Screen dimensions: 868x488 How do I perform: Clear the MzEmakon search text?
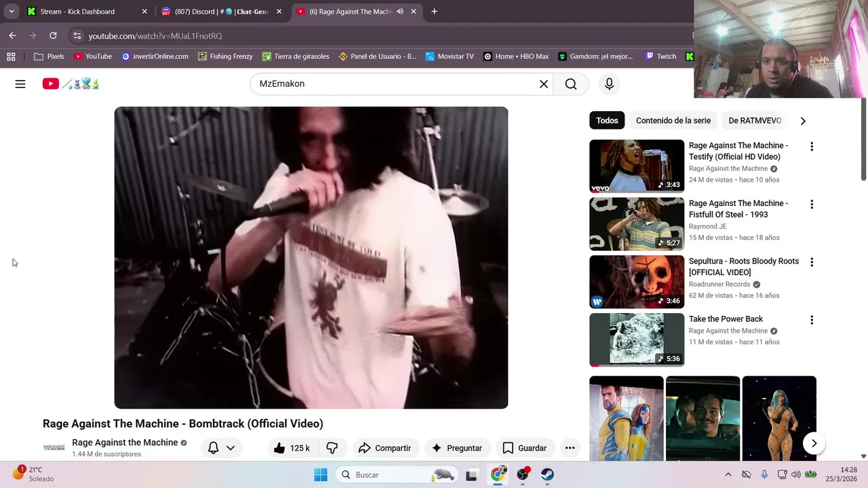543,84
